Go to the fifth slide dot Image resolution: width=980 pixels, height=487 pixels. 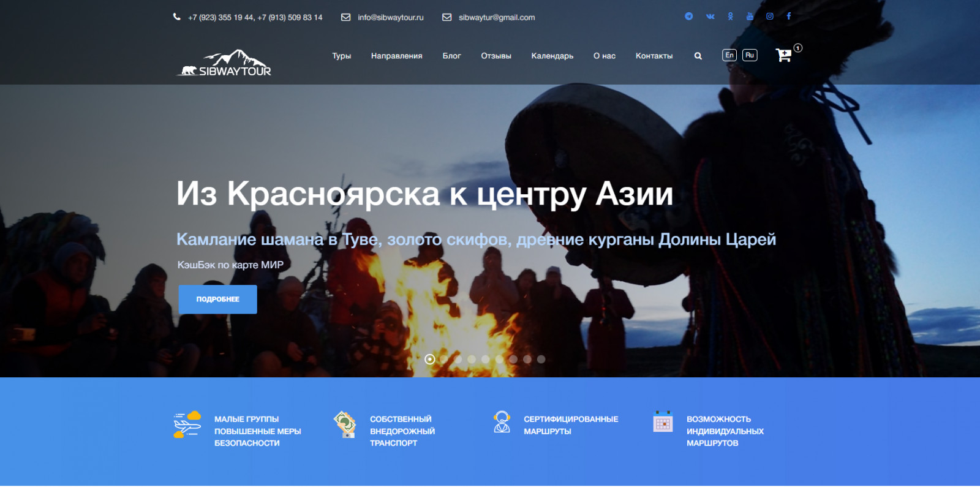(x=486, y=360)
